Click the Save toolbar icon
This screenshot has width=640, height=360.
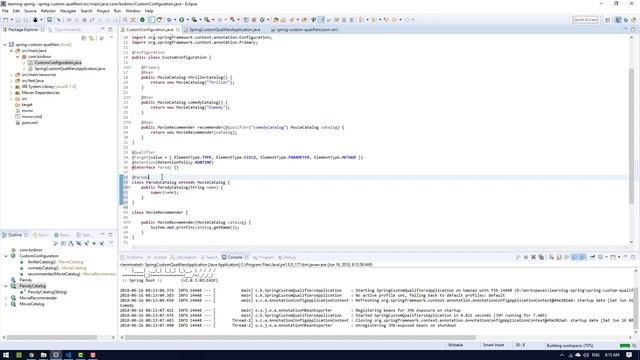pyautogui.click(x=18, y=20)
